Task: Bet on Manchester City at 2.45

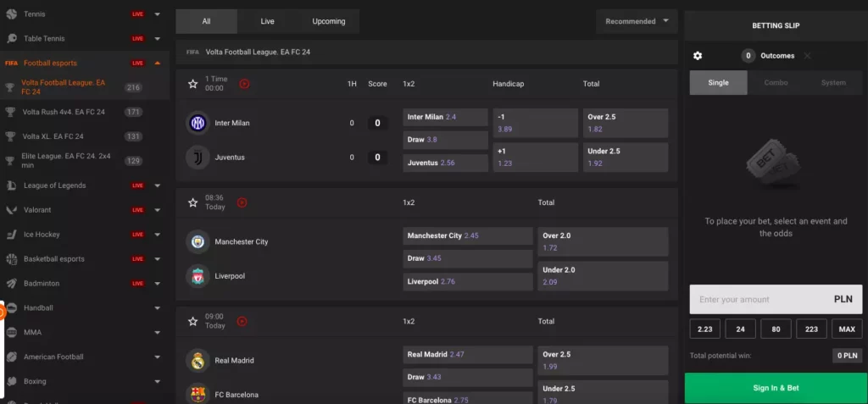Action: coord(468,235)
